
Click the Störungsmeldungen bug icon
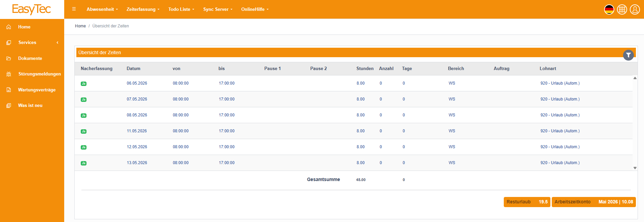point(9,74)
